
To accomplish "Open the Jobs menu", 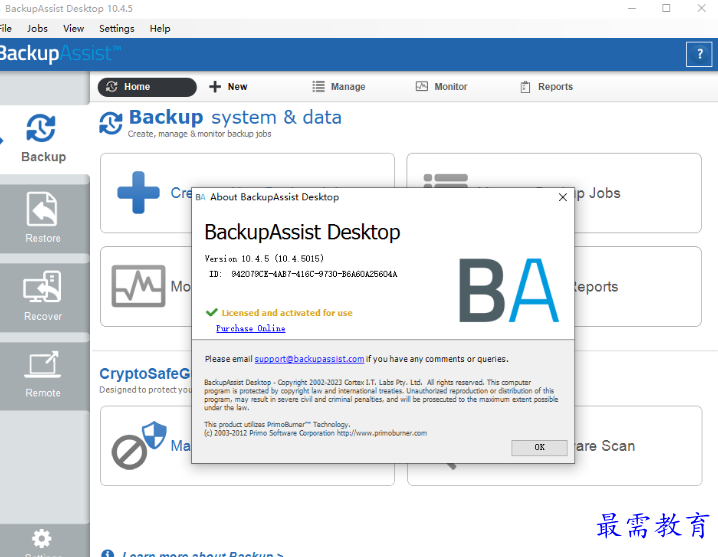I will pos(37,28).
